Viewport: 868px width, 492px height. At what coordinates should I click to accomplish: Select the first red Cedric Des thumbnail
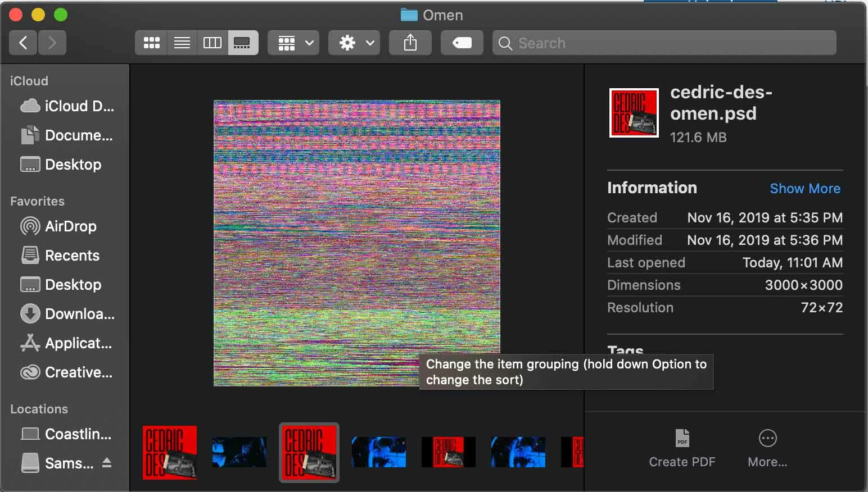[170, 452]
